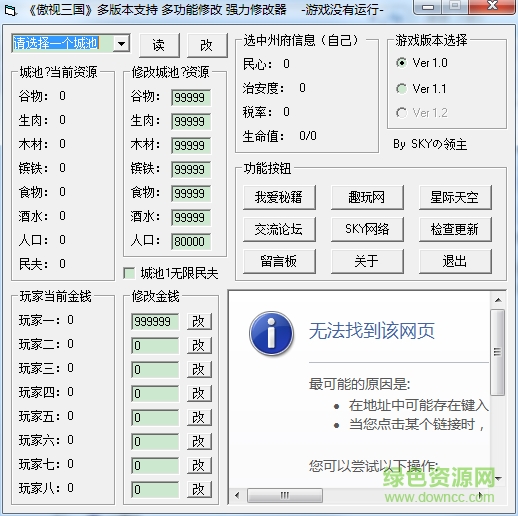Click the money field showing 999999

[155, 321]
